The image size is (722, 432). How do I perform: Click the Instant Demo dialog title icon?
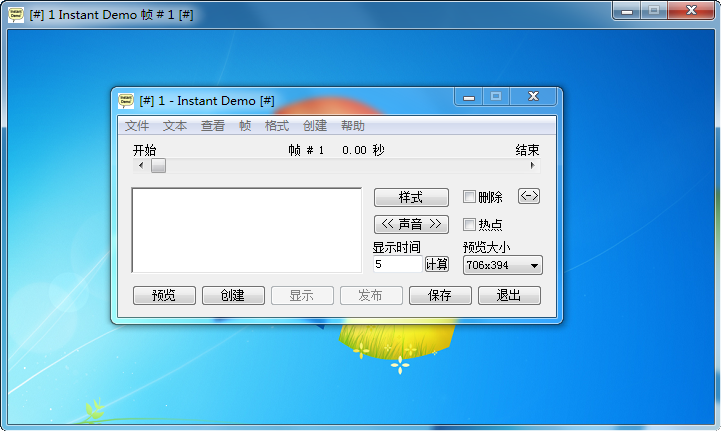click(126, 100)
